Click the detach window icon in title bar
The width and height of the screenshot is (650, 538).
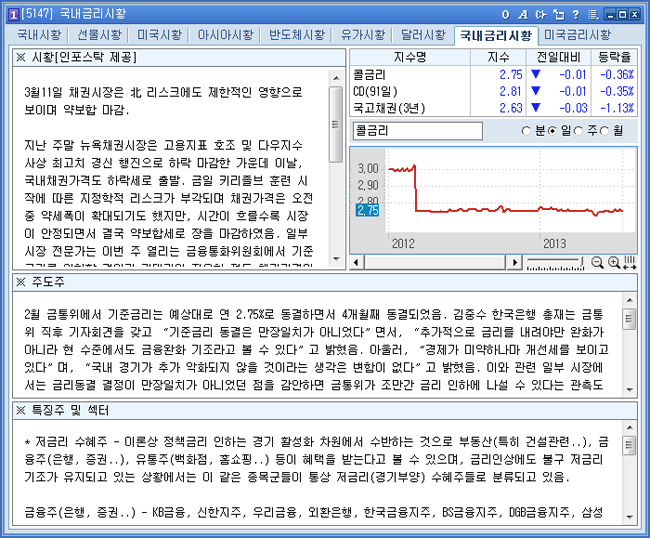(558, 13)
